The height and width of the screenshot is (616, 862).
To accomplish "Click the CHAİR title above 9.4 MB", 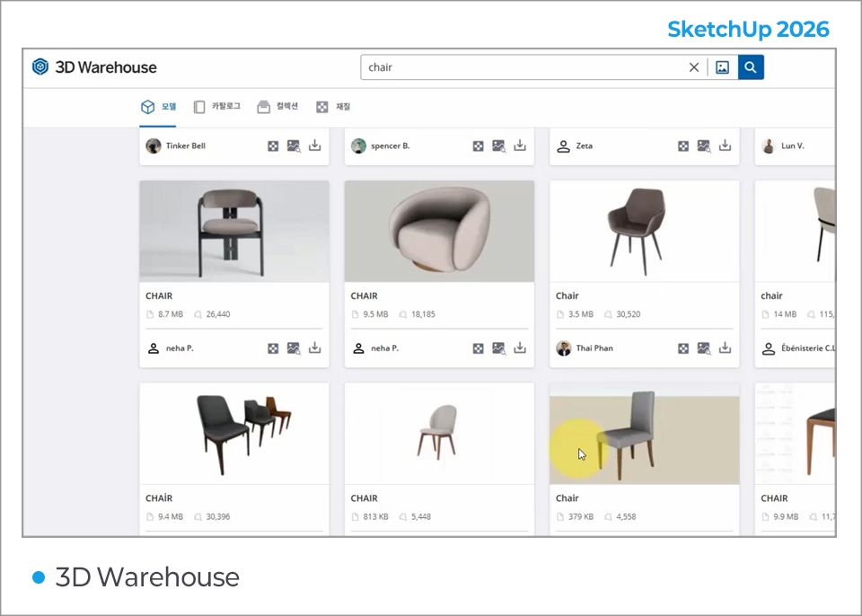I will click(x=159, y=498).
